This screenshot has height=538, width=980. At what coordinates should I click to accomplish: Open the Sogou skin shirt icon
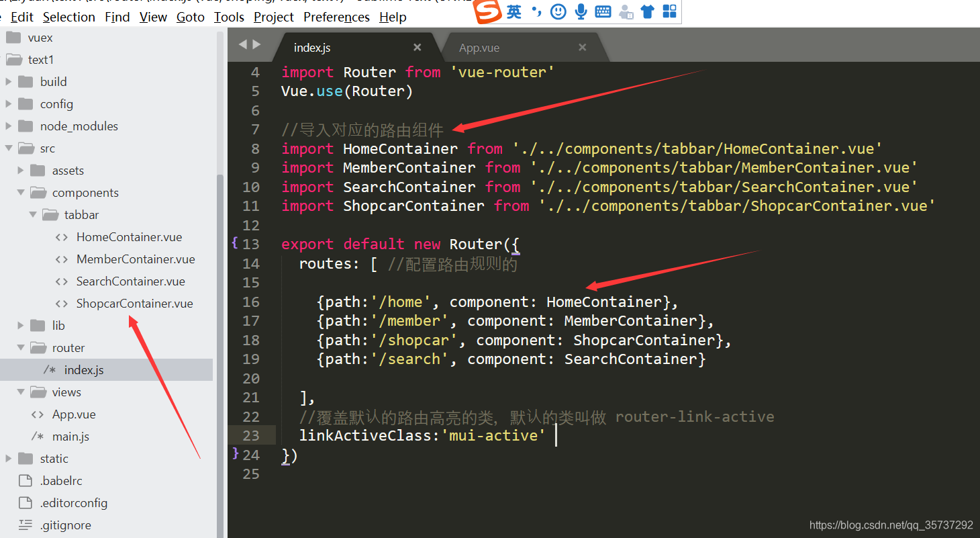647,11
